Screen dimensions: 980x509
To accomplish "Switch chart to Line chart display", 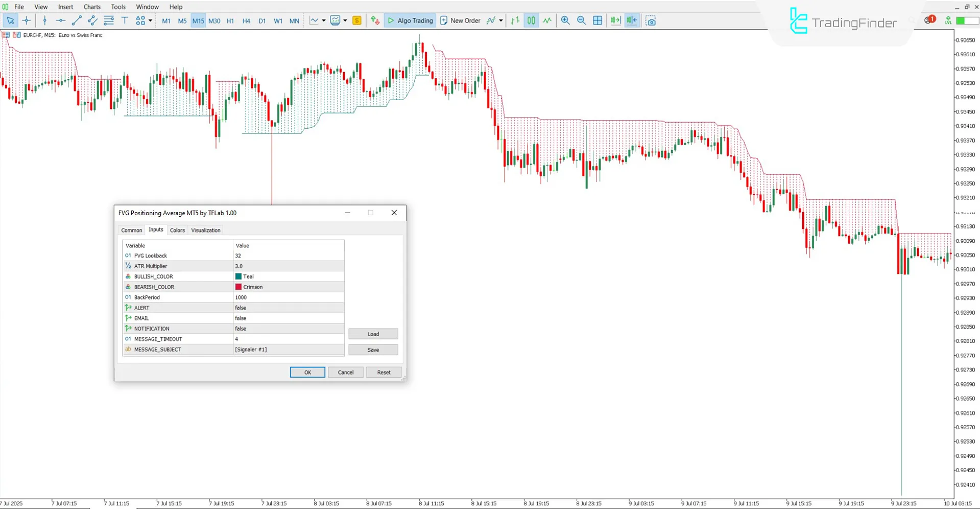I will coord(547,20).
